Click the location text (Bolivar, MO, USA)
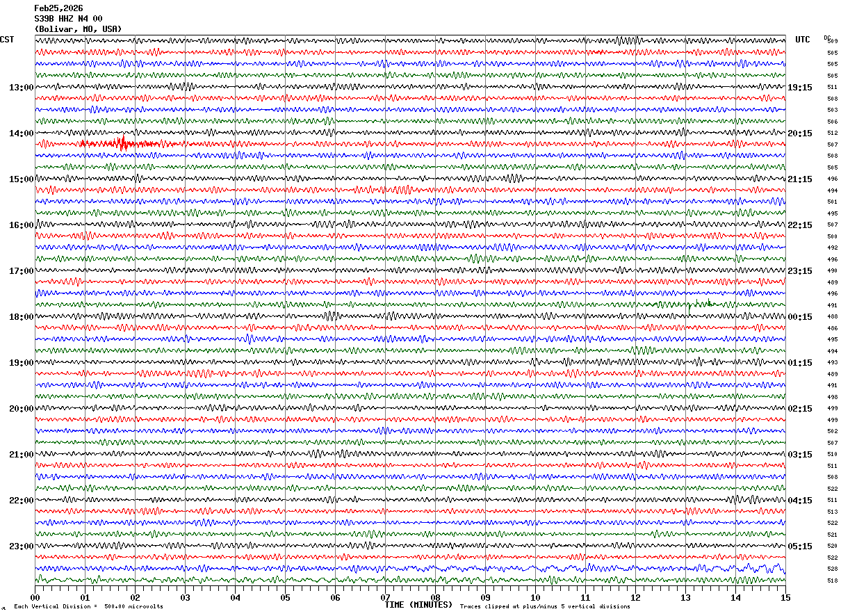841x616 pixels. (x=78, y=29)
